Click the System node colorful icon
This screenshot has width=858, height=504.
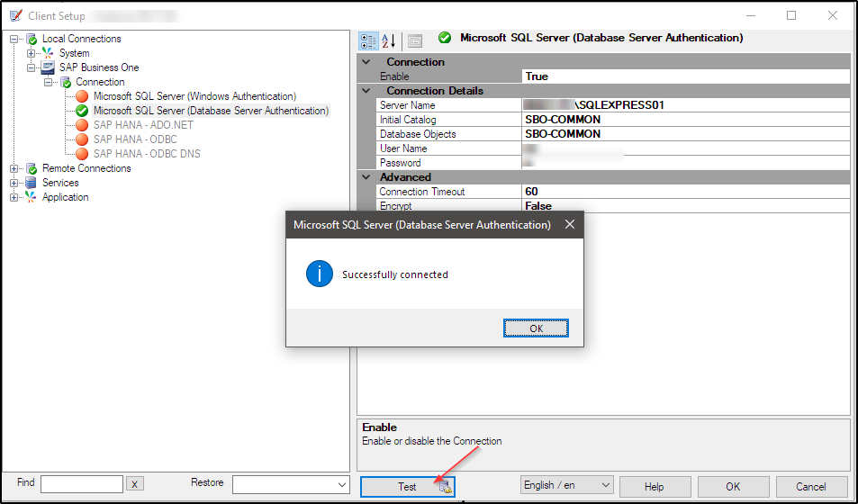click(x=50, y=53)
